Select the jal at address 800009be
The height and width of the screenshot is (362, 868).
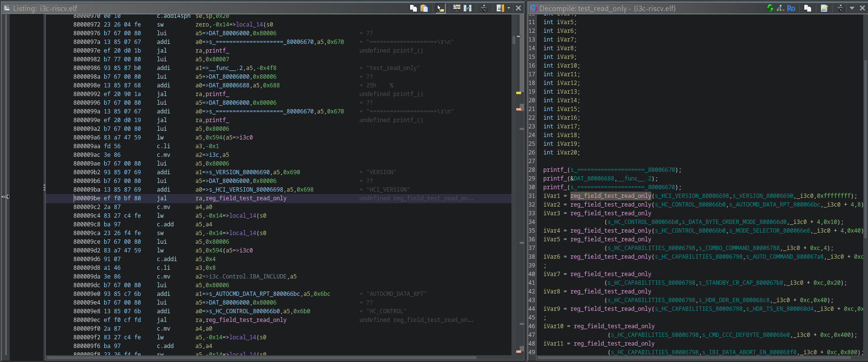(162, 198)
